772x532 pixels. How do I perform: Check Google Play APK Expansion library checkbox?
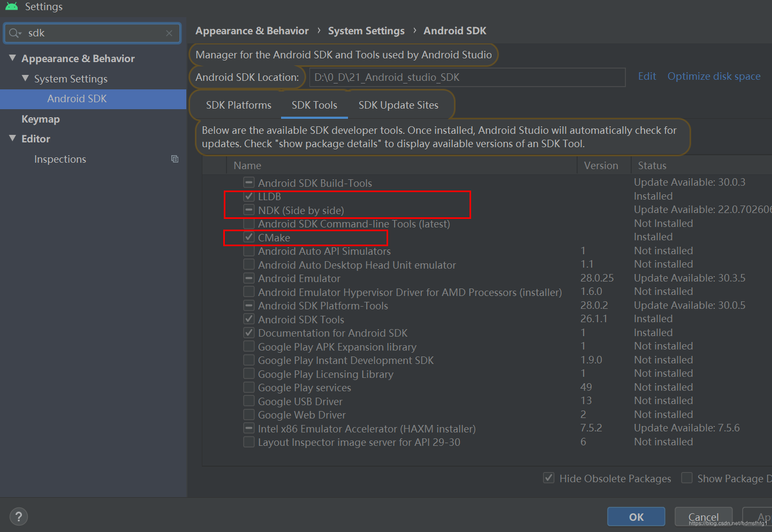point(249,346)
